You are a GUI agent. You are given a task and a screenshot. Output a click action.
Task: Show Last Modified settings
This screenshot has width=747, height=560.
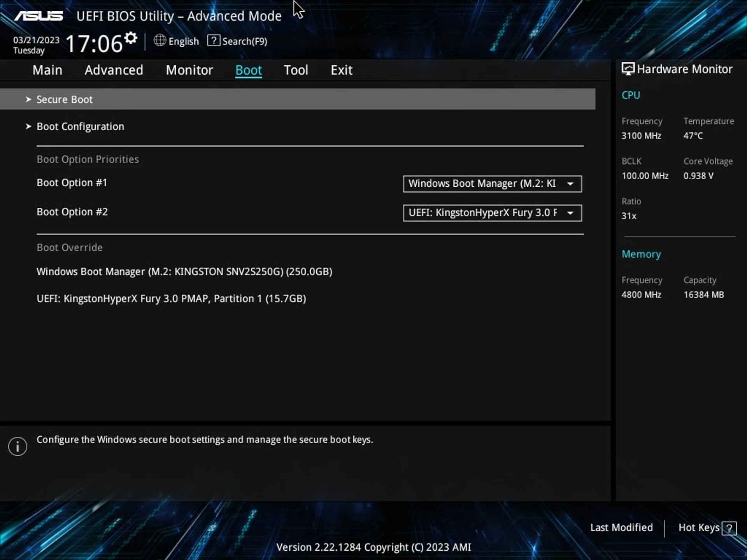click(621, 527)
